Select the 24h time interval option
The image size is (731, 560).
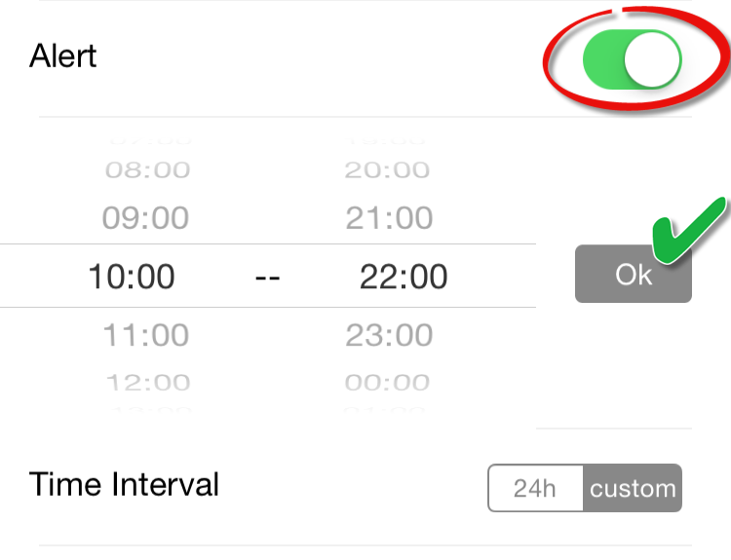[535, 488]
